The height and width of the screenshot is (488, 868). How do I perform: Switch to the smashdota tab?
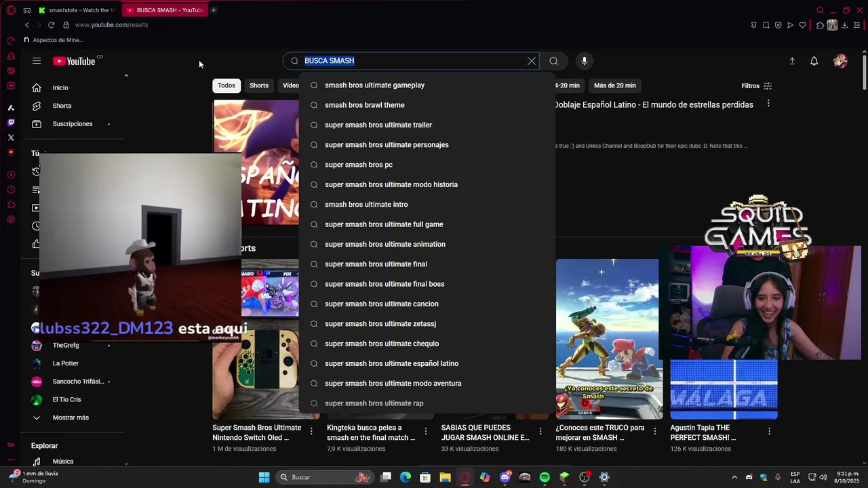click(x=77, y=10)
